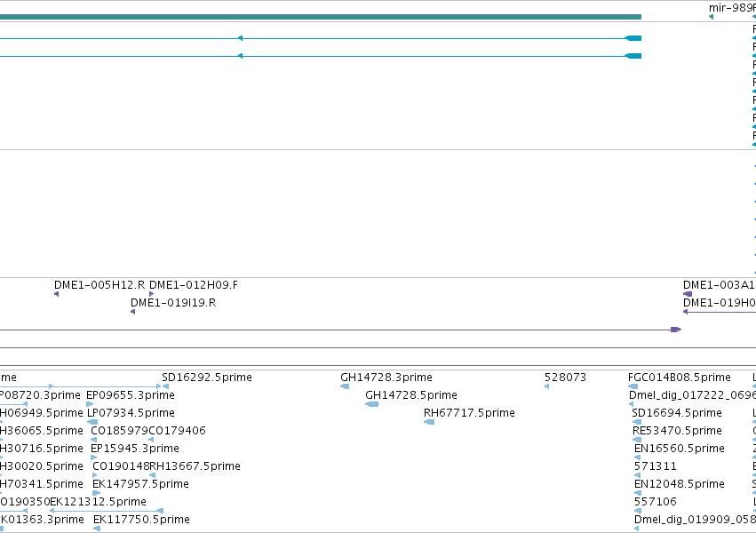Click the EST glyph under RH67717.5prime
This screenshot has height=533, width=756.
pos(429,422)
